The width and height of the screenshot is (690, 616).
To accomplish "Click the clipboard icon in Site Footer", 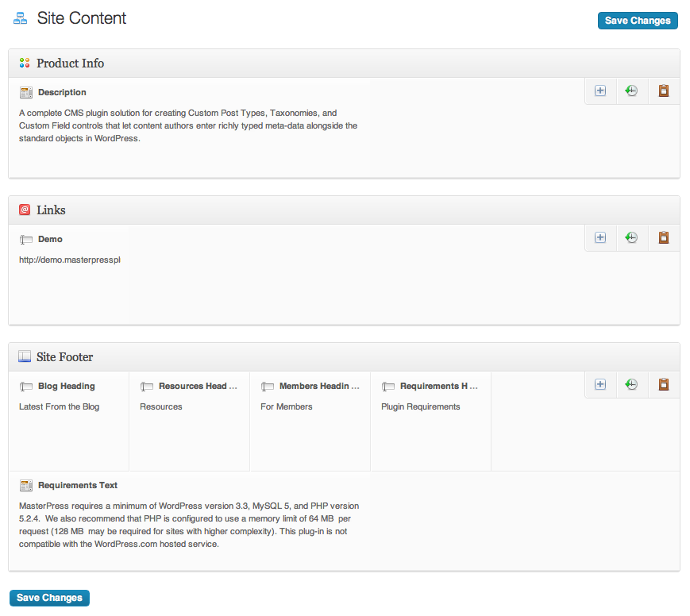I will pyautogui.click(x=664, y=384).
